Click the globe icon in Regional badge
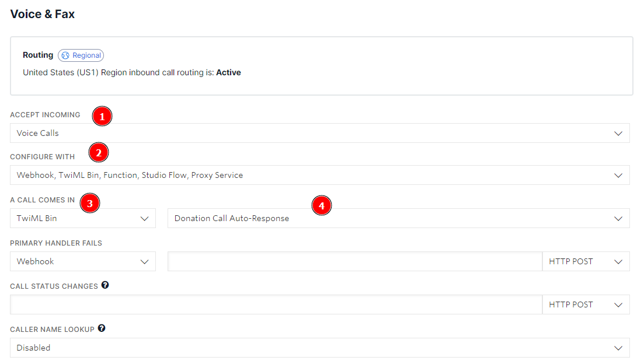The image size is (644, 364). (x=65, y=55)
